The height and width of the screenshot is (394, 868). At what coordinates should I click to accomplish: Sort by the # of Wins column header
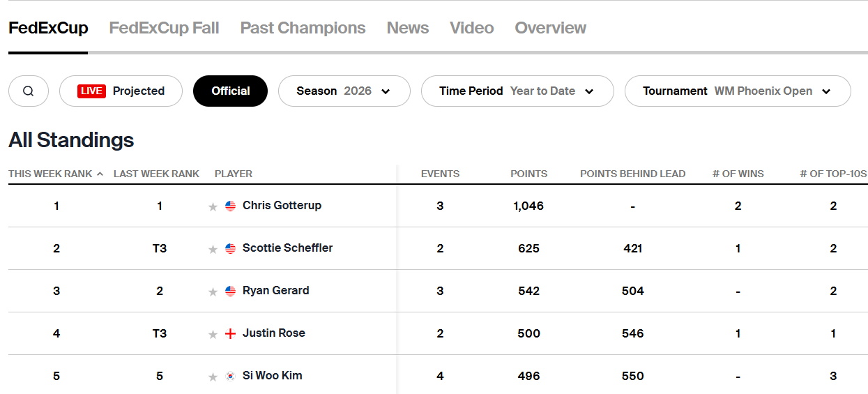click(x=738, y=174)
